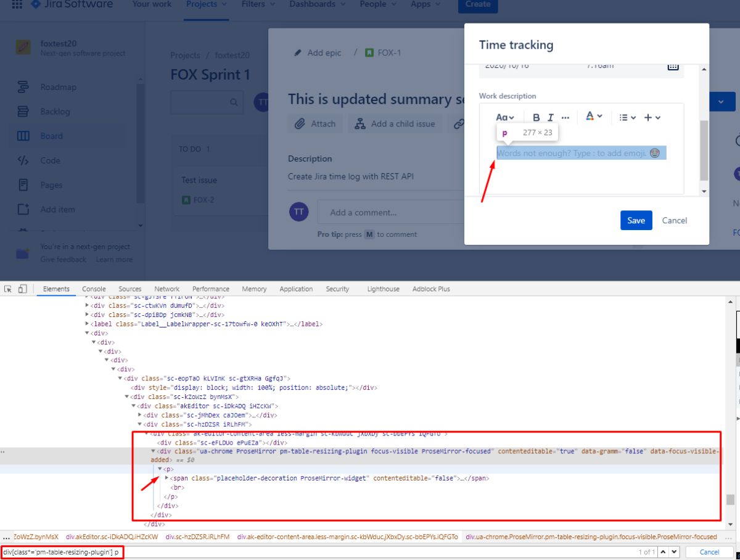Open the Jira app switcher grid icon
The height and width of the screenshot is (560, 740).
click(x=17, y=4)
